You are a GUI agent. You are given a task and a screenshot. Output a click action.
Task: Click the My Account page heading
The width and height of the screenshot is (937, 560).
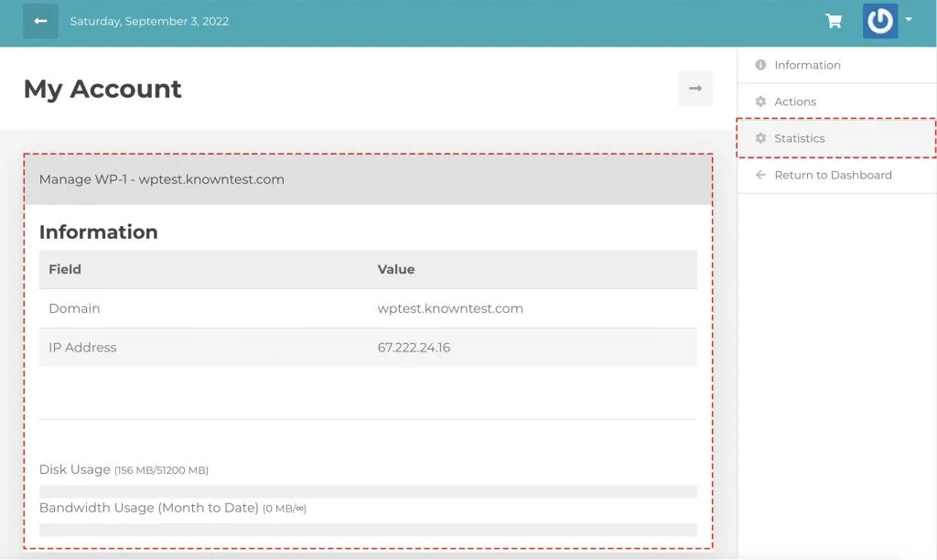pyautogui.click(x=102, y=89)
